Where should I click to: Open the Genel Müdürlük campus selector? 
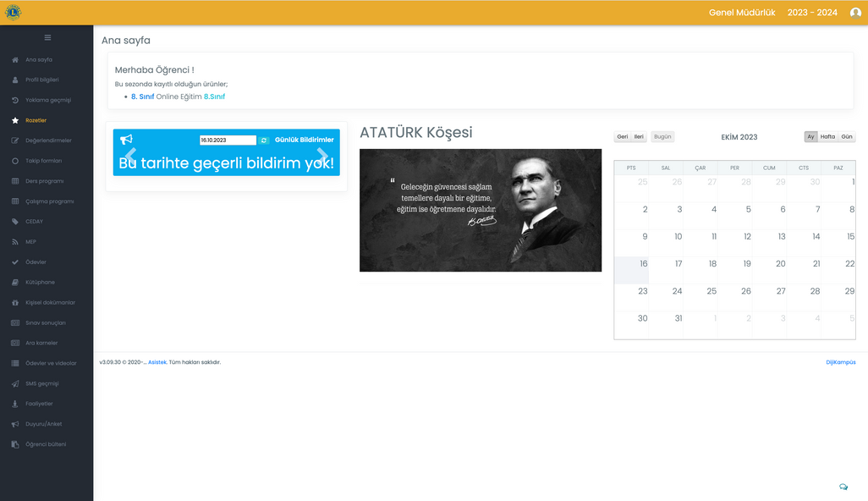coord(741,13)
